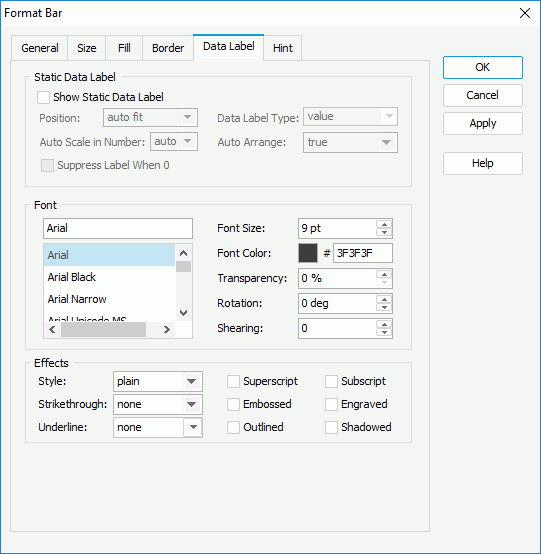541x554 pixels.
Task: Go to the Fill tab
Action: [x=124, y=48]
